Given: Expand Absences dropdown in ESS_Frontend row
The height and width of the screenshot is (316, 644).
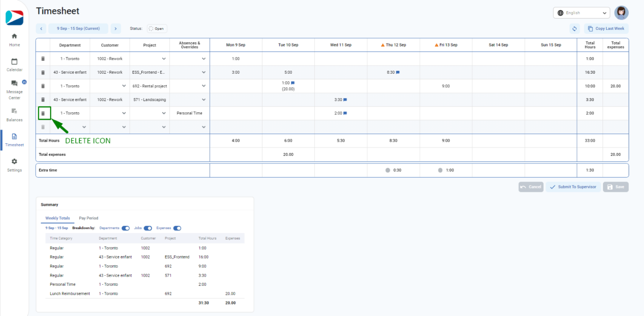Looking at the screenshot, I should click(204, 72).
